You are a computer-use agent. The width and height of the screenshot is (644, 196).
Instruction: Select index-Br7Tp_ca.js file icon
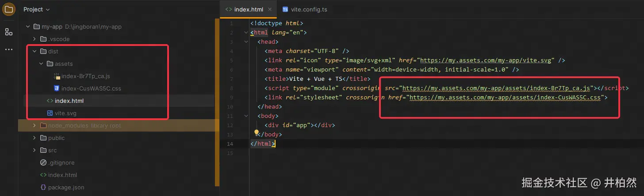(x=57, y=76)
